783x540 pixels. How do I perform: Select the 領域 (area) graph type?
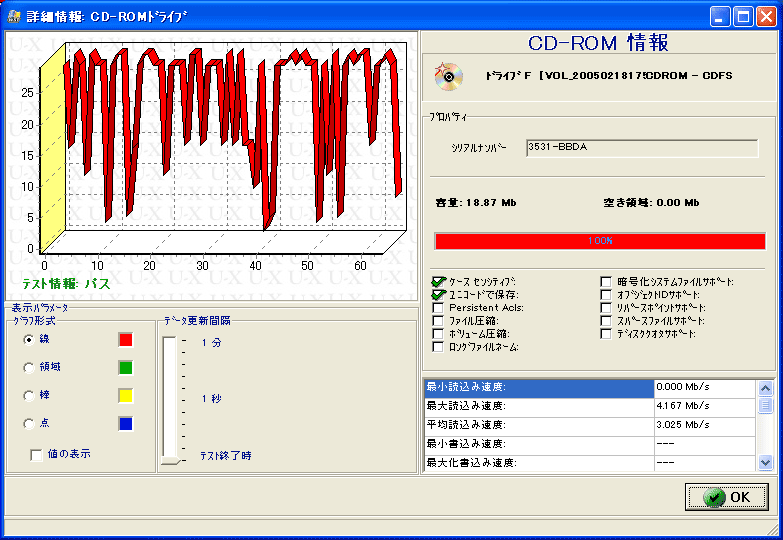click(x=28, y=368)
